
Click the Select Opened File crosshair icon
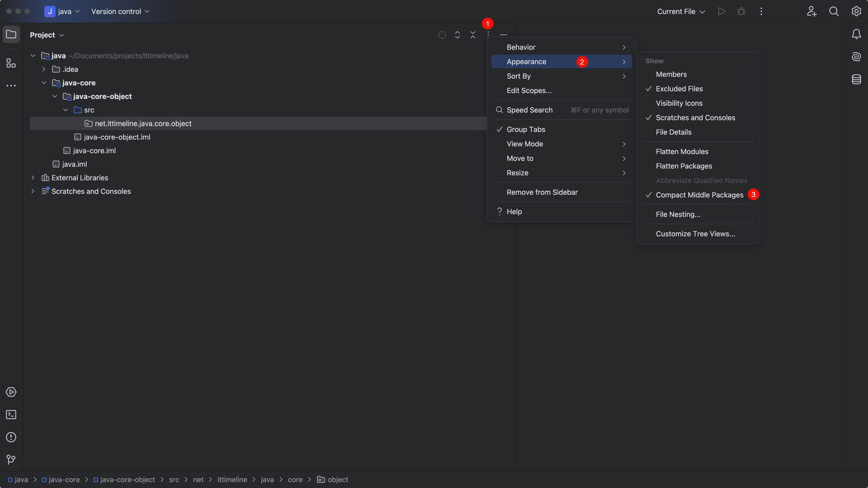442,35
